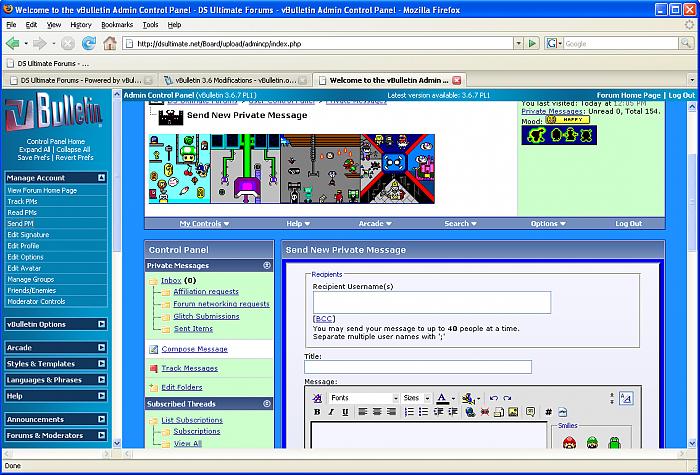Click the Undo arrow in editor

coord(493,398)
